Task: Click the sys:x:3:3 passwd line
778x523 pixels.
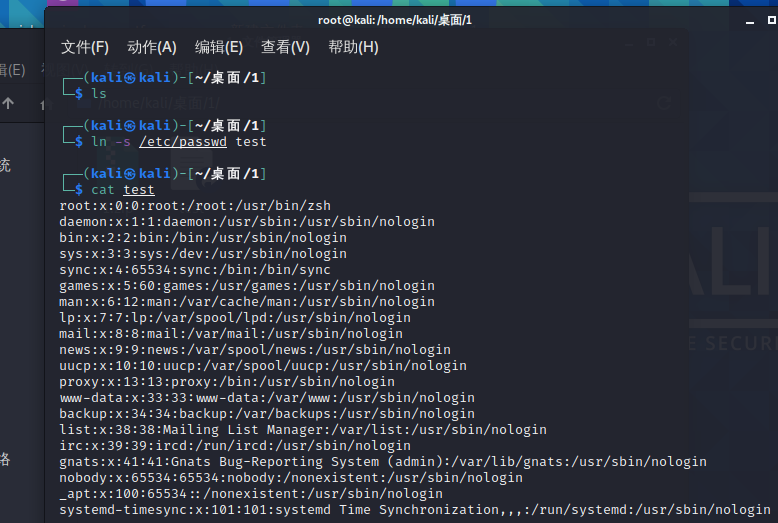Action: click(x=203, y=254)
